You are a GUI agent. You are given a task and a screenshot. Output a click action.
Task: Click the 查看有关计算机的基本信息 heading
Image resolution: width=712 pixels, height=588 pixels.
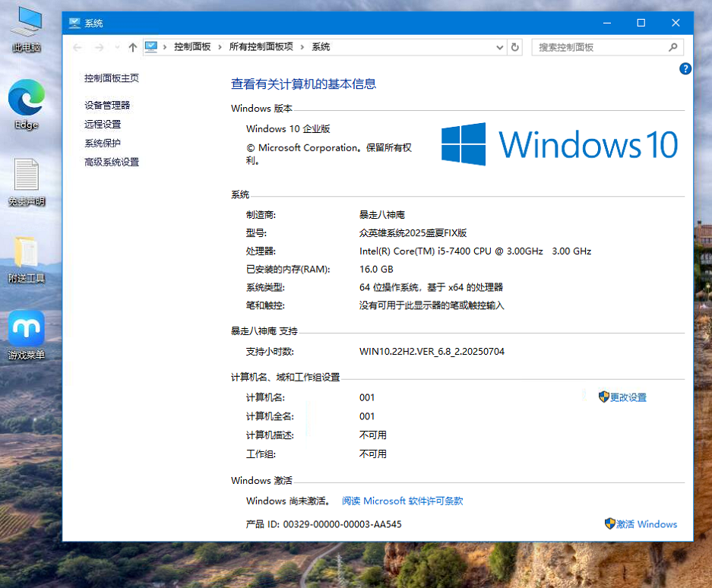[303, 84]
